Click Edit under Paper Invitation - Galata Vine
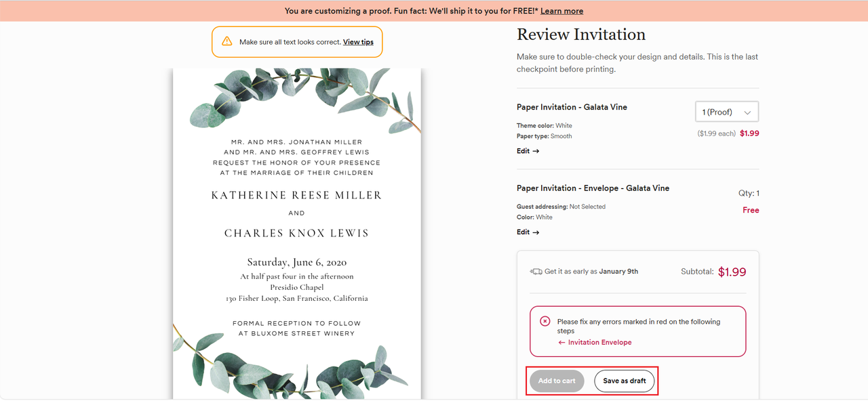Screen dimensions: 868x401 click(528, 151)
